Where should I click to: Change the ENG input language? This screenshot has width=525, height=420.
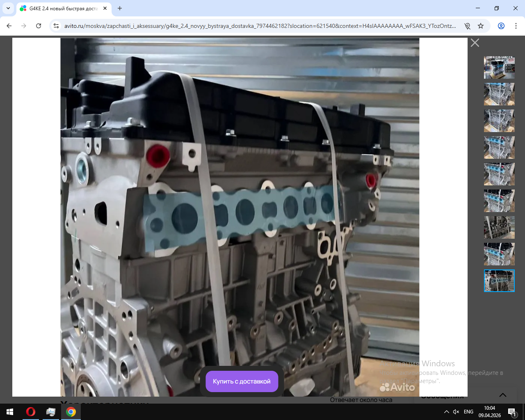click(468, 412)
